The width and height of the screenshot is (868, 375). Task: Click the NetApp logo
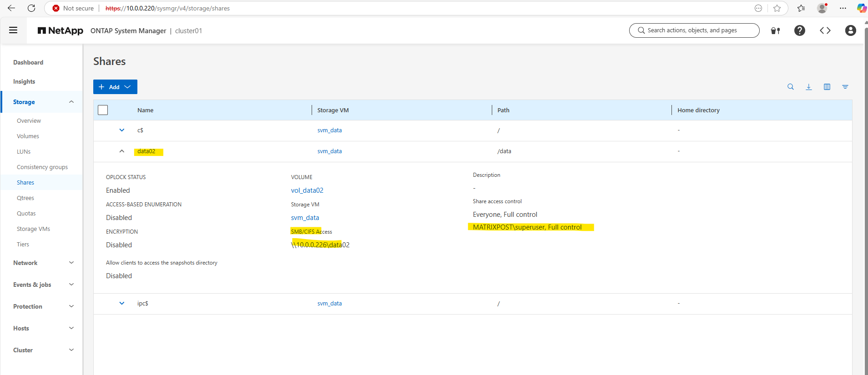(61, 30)
